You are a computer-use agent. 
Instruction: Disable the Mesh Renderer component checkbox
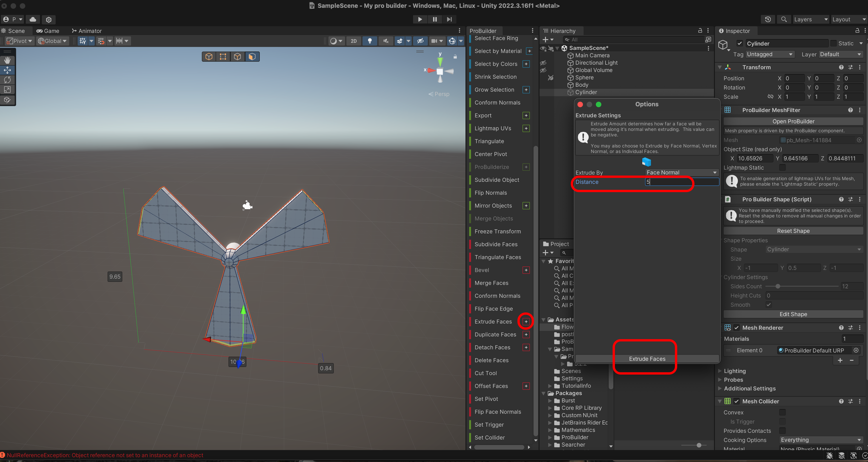coord(737,327)
